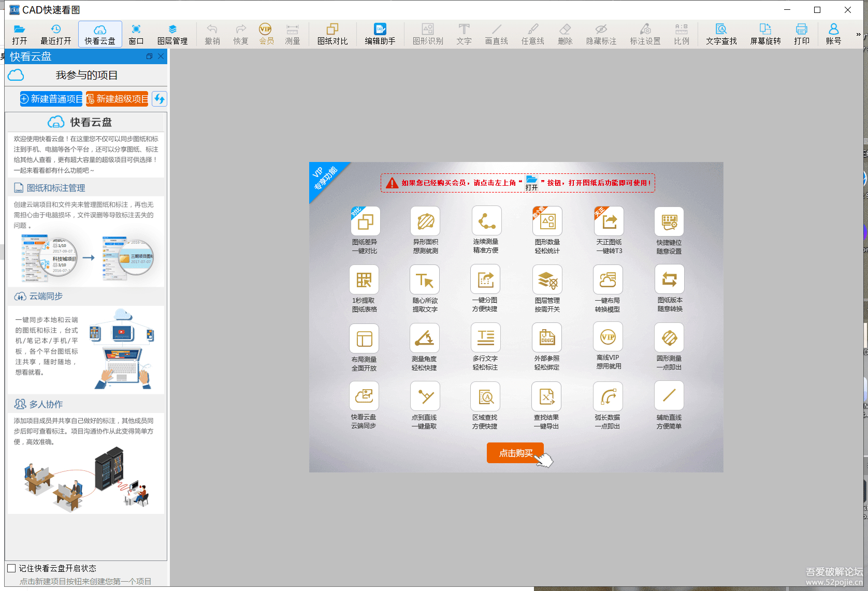Open the VIP 会员 toolbar icon
Viewport: 868px width, 591px height.
(x=266, y=34)
